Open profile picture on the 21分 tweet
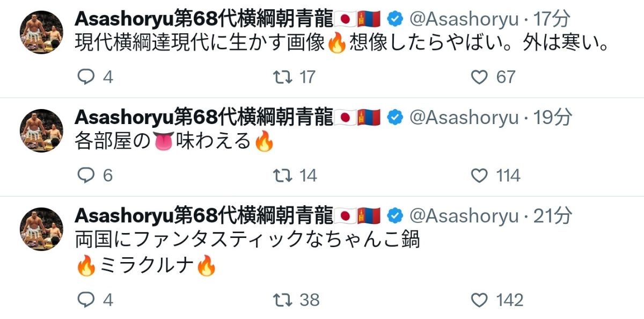This screenshot has width=644, height=319. pyautogui.click(x=42, y=229)
